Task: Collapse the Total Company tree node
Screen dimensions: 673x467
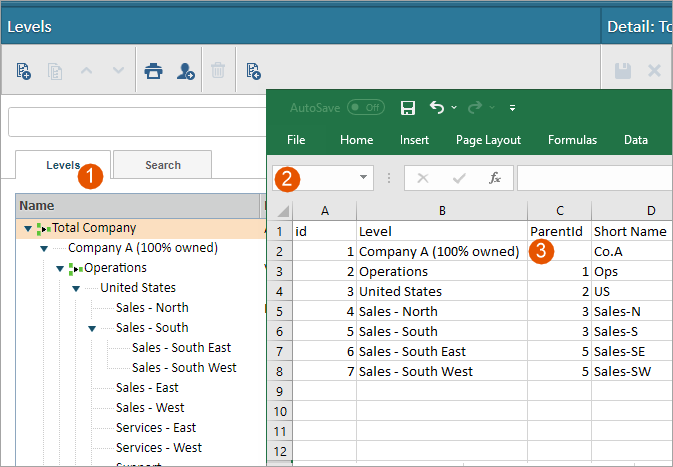Action: click(28, 228)
